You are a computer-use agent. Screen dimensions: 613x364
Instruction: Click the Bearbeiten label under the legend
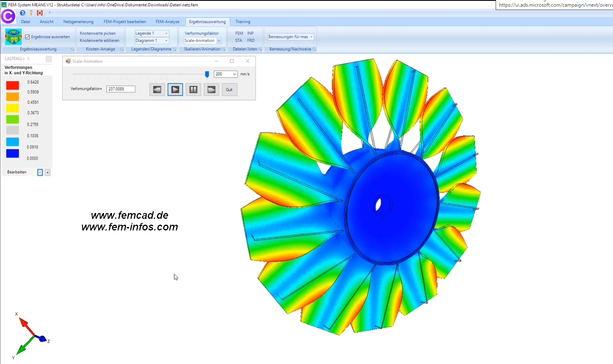pos(17,172)
